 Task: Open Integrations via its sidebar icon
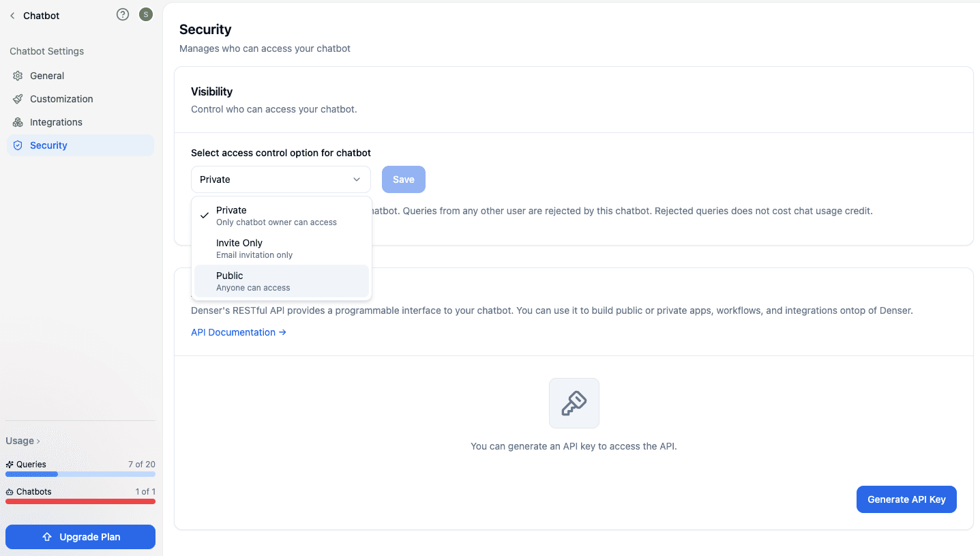pos(17,121)
